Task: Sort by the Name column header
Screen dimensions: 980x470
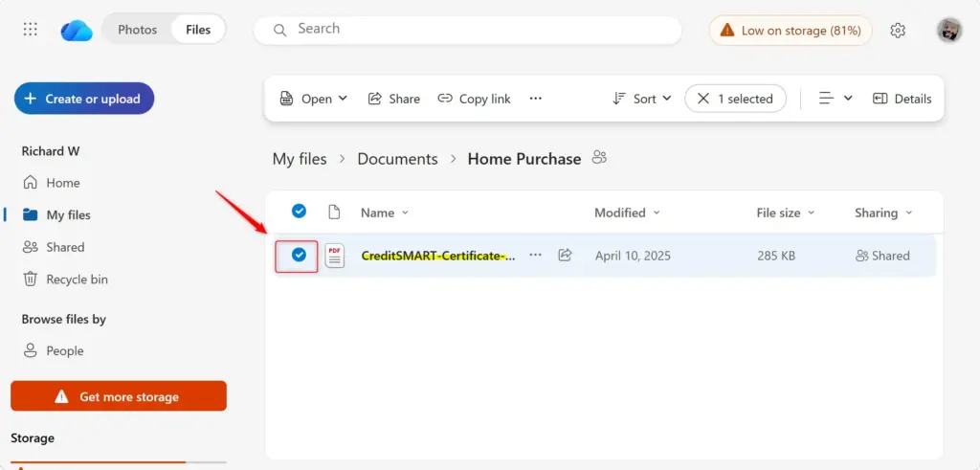Action: pos(384,213)
